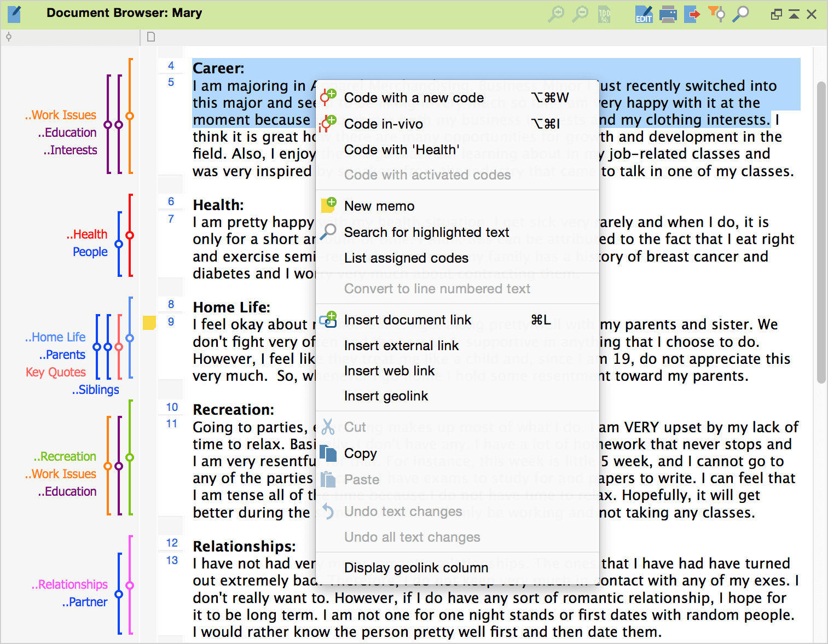Toggle Edit mode in the toolbar
The height and width of the screenshot is (644, 828).
pos(644,14)
